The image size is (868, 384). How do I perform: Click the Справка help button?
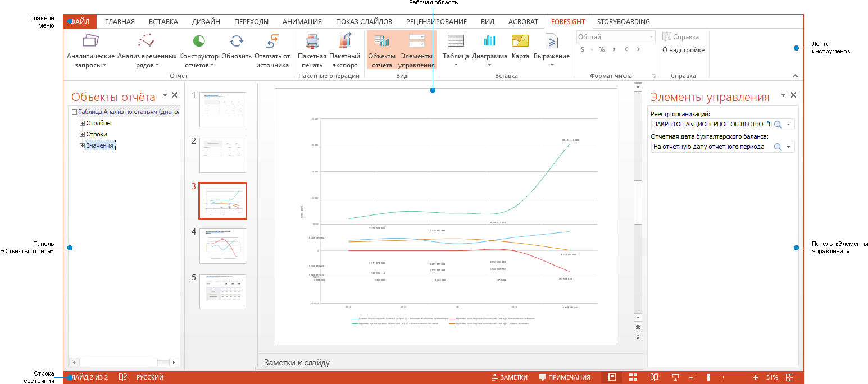point(680,36)
